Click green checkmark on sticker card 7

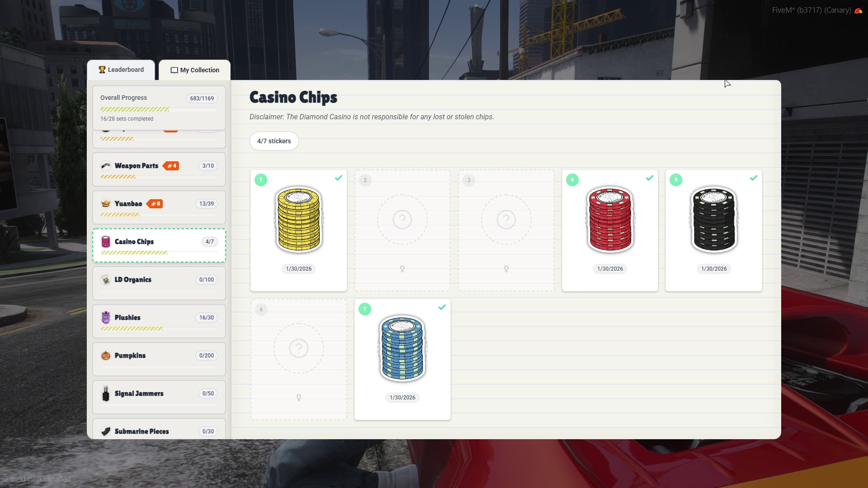442,307
